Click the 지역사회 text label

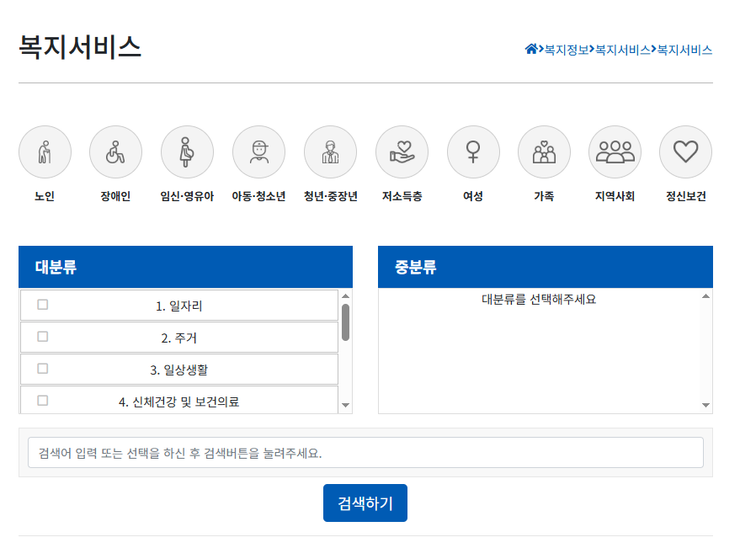615,196
